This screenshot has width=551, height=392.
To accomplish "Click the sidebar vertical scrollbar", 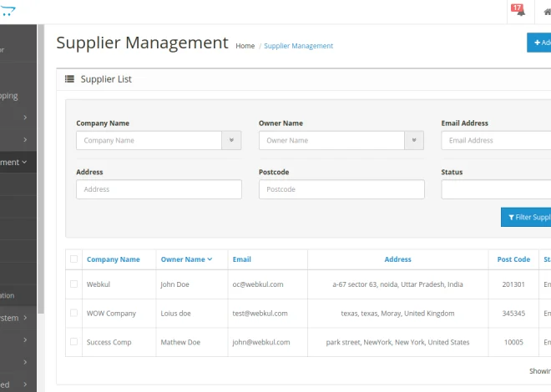I will [x=41, y=168].
